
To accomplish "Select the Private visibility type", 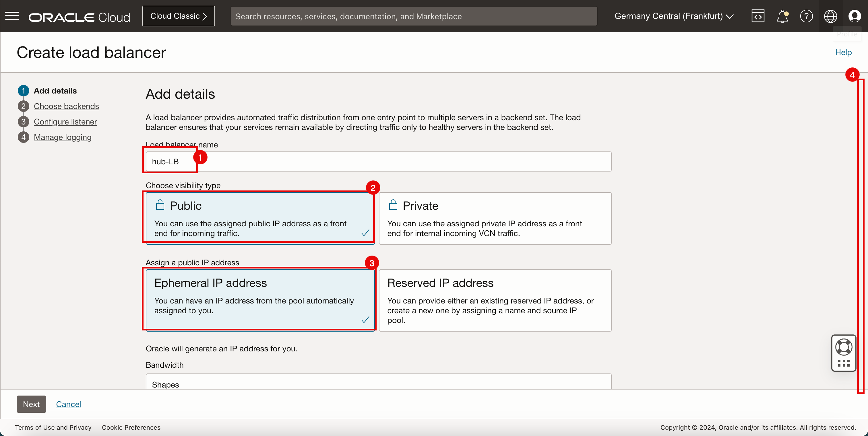I will [495, 218].
